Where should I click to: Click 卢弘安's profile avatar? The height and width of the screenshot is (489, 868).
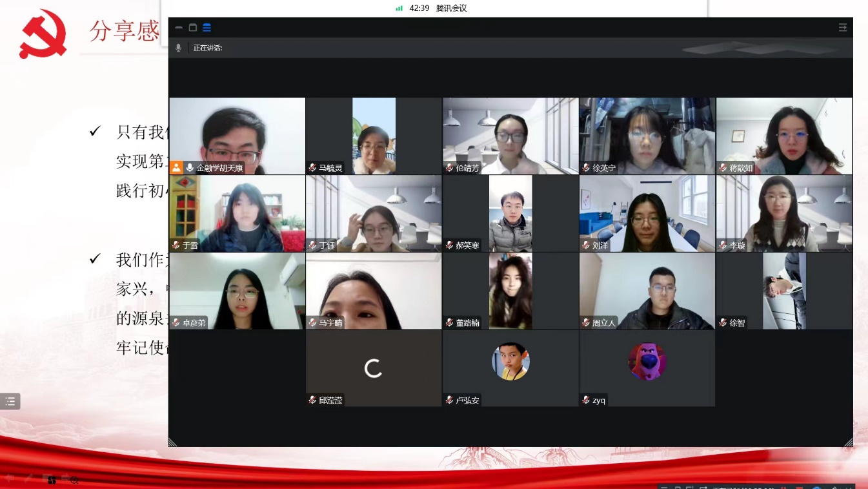point(510,361)
